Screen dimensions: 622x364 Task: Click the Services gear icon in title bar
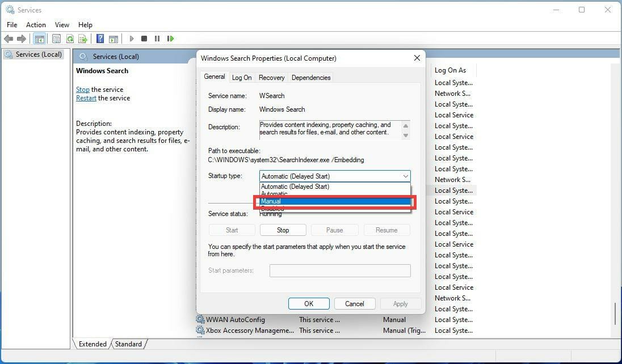10,10
